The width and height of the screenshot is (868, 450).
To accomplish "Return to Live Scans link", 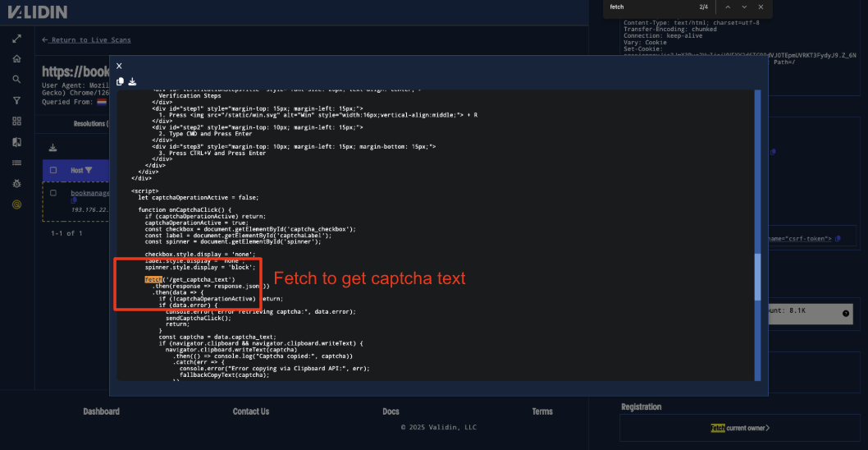I will [86, 40].
